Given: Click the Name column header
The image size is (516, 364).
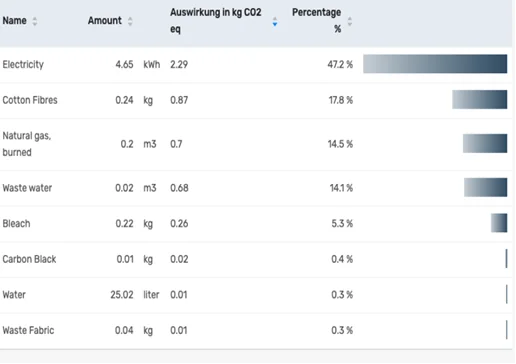Looking at the screenshot, I should click(x=15, y=21).
